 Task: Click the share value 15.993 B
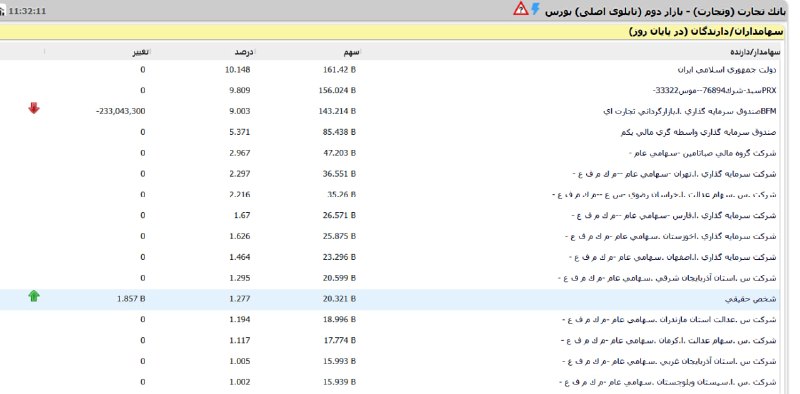coord(339,362)
